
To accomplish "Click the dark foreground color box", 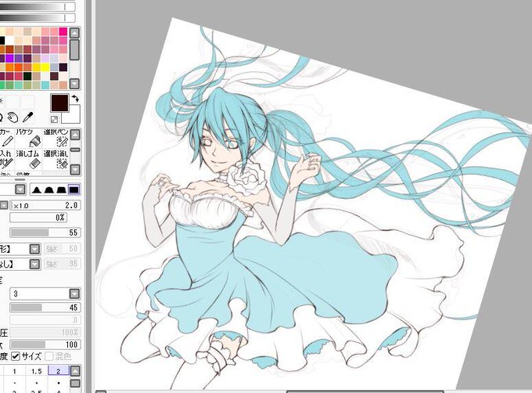I will pyautogui.click(x=59, y=103).
